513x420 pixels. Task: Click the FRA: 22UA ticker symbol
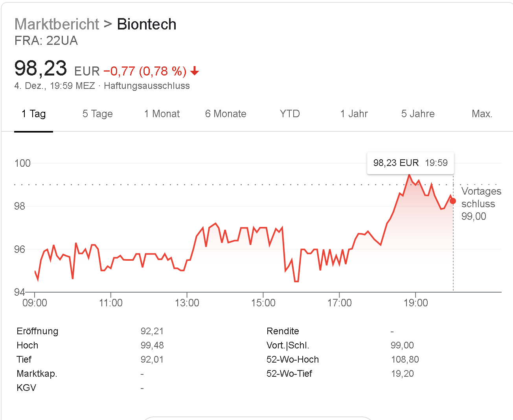pyautogui.click(x=46, y=41)
